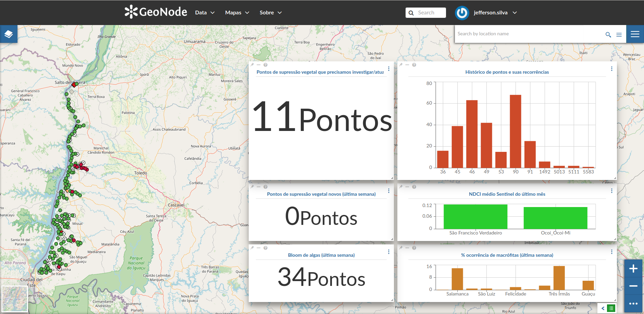Click the Ocoí_Ocoí-Mi green bar
This screenshot has width=644, height=314.
[556, 218]
